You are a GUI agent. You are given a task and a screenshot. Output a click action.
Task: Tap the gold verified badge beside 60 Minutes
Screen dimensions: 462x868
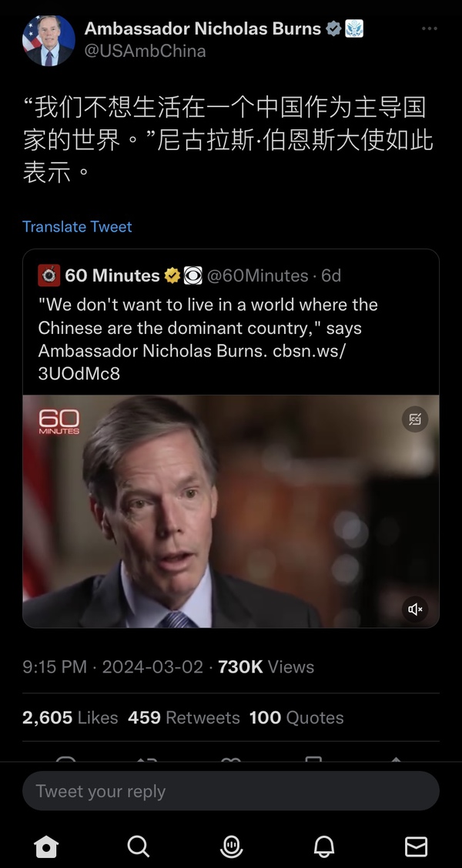pyautogui.click(x=172, y=275)
